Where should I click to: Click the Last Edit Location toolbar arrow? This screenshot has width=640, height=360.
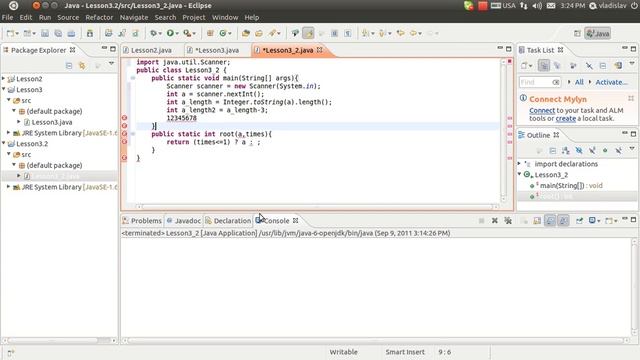click(400, 33)
